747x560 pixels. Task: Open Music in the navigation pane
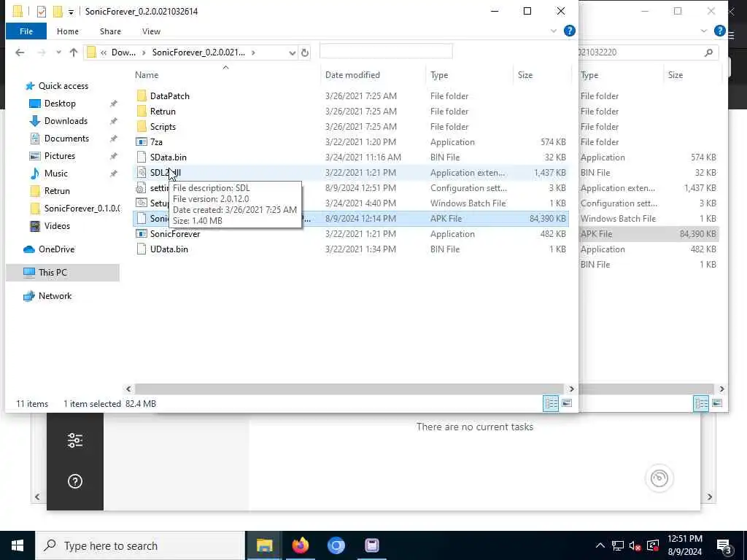pos(55,174)
